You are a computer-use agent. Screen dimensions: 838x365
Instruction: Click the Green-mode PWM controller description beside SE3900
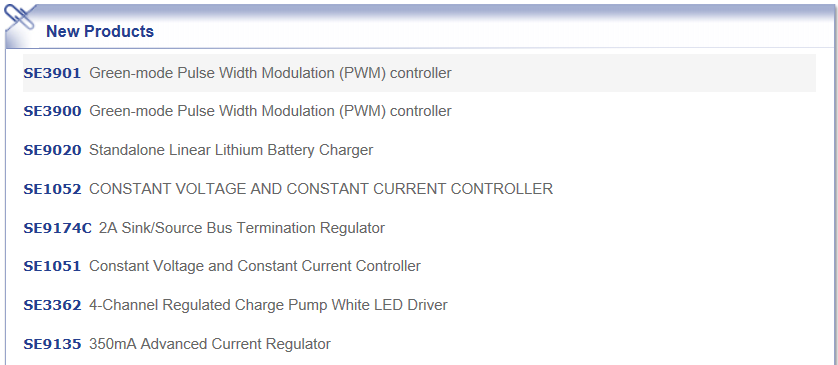click(270, 111)
